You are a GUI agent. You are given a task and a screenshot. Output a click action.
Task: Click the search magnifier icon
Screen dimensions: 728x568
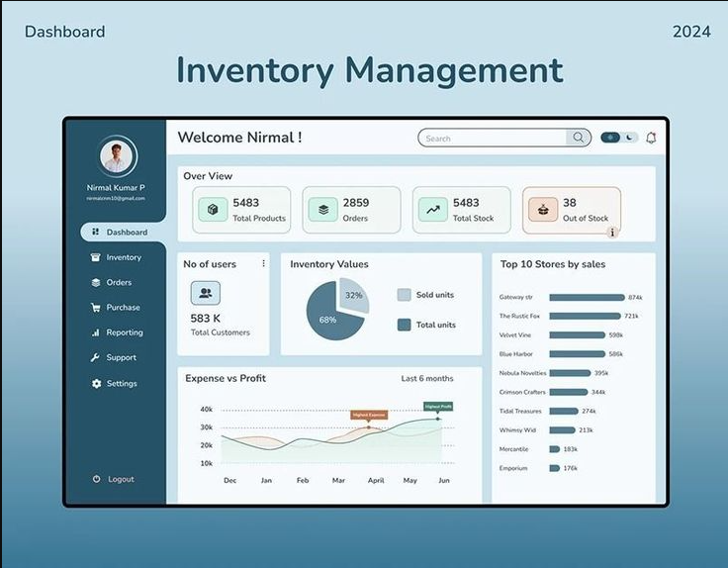(x=579, y=139)
